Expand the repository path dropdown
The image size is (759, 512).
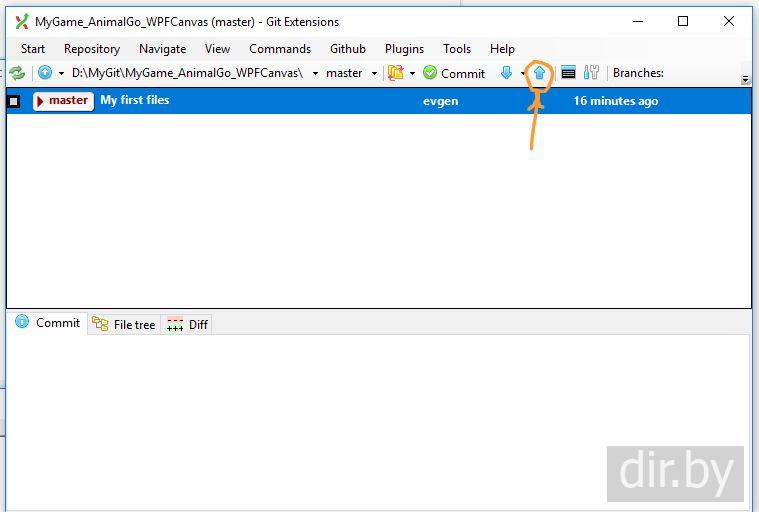tap(315, 73)
